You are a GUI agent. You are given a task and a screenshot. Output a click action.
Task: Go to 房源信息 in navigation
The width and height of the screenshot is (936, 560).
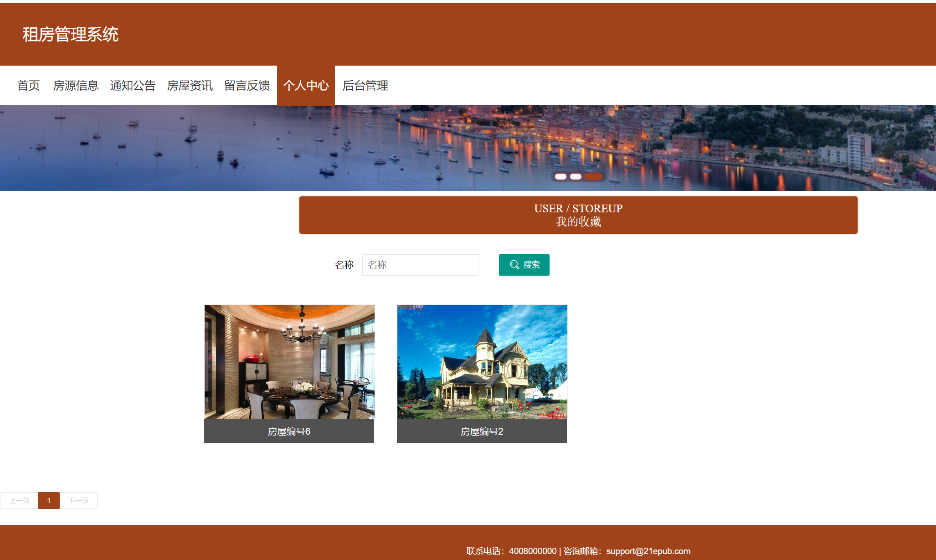pyautogui.click(x=76, y=85)
